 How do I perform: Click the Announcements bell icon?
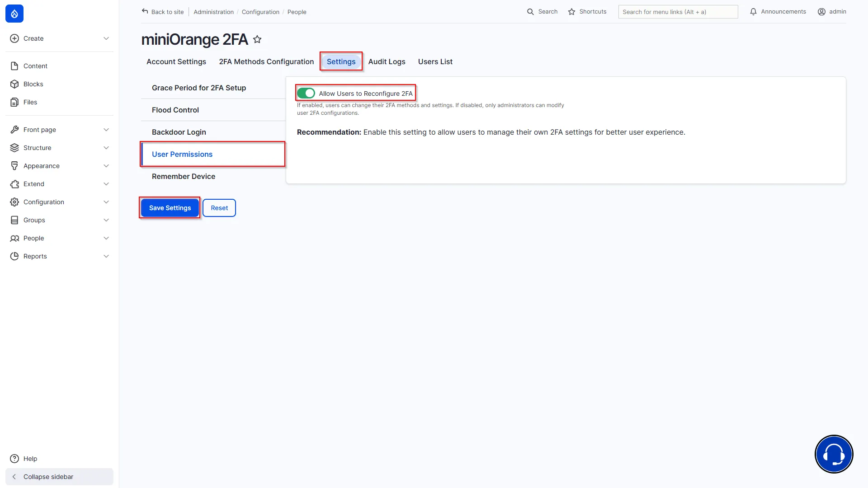tap(753, 12)
